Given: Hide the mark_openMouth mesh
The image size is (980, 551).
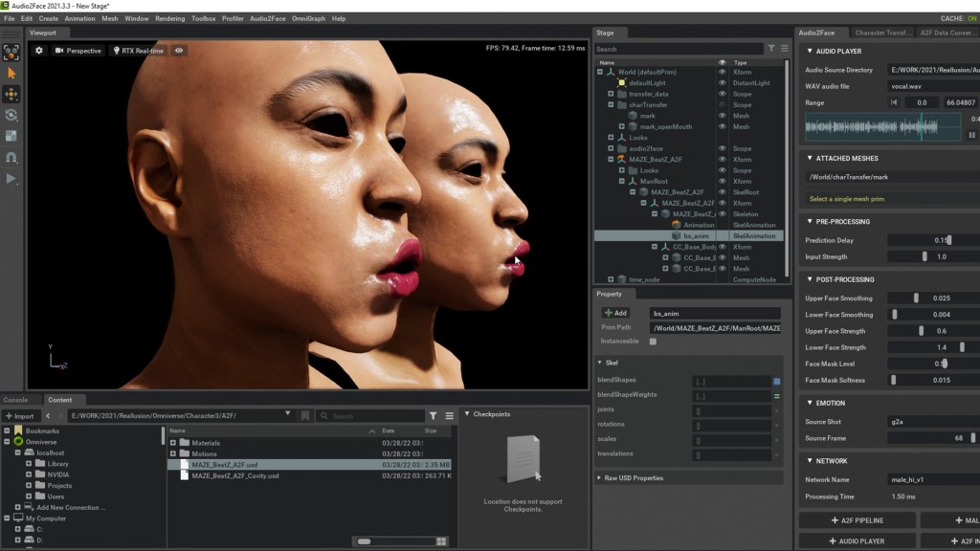Looking at the screenshot, I should tap(723, 127).
